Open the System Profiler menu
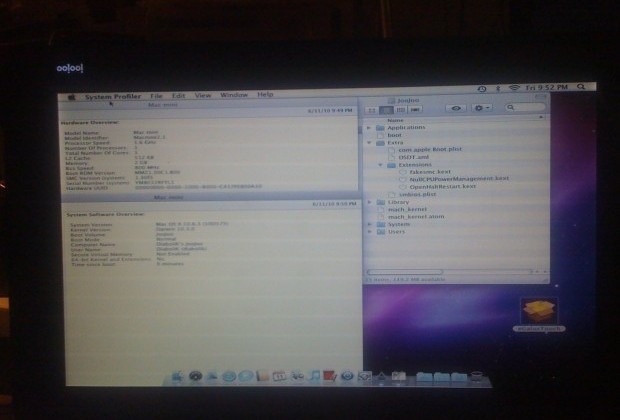 (111, 95)
